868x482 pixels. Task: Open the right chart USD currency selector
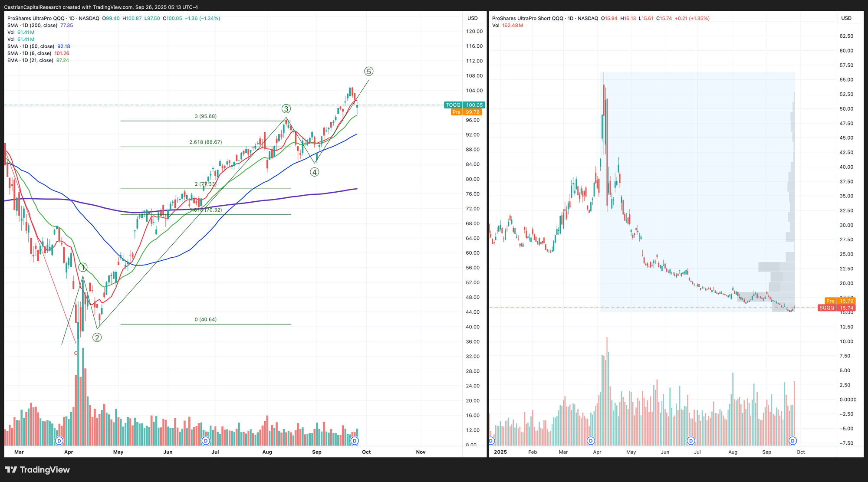[x=846, y=18]
